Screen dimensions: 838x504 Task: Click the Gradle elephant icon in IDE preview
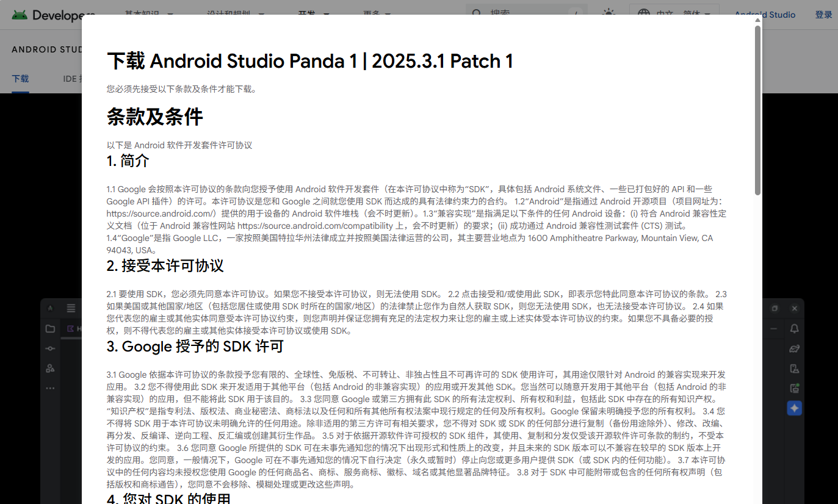coord(794,348)
